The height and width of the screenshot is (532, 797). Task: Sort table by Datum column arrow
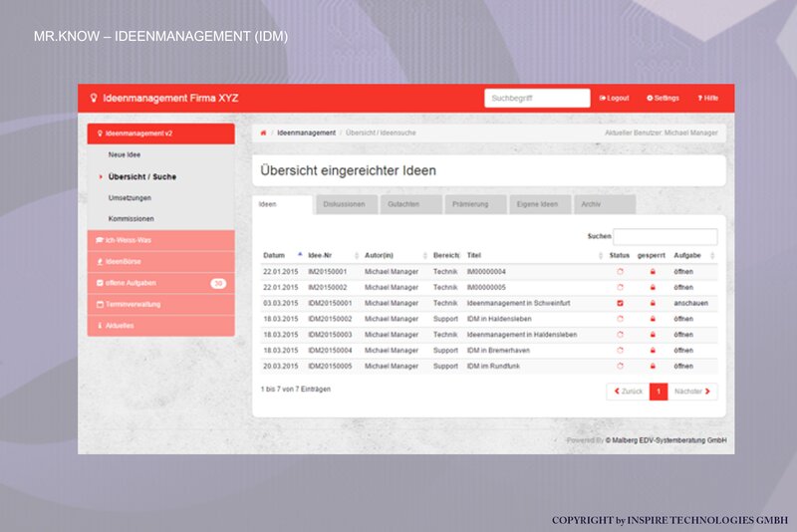(x=300, y=255)
